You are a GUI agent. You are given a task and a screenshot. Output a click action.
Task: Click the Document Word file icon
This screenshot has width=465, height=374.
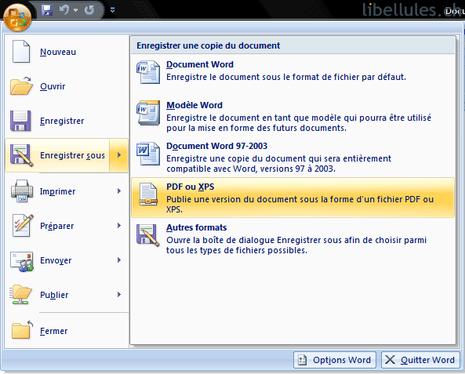pyautogui.click(x=148, y=72)
